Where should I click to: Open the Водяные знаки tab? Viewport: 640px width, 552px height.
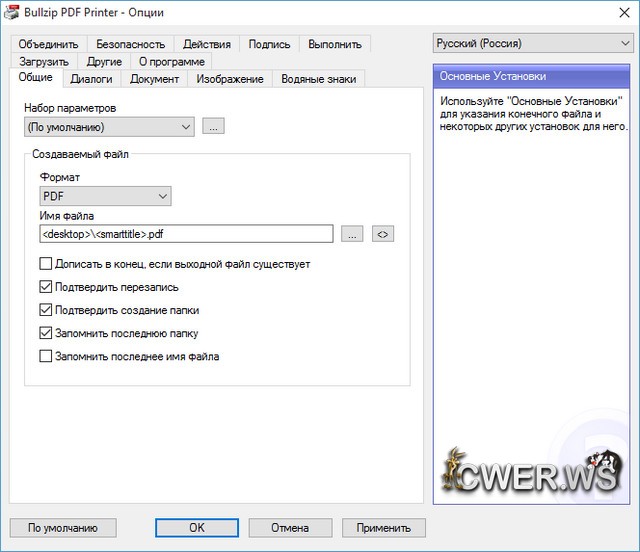coord(319,79)
